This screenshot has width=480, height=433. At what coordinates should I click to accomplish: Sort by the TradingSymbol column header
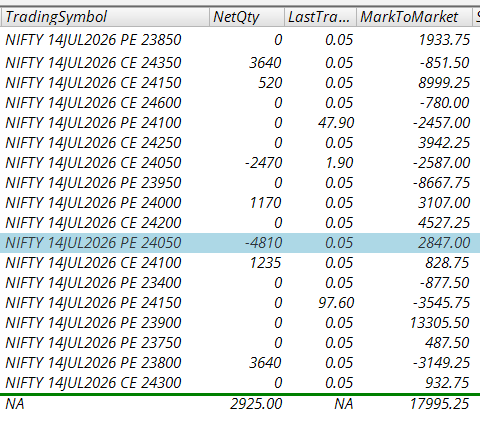105,17
